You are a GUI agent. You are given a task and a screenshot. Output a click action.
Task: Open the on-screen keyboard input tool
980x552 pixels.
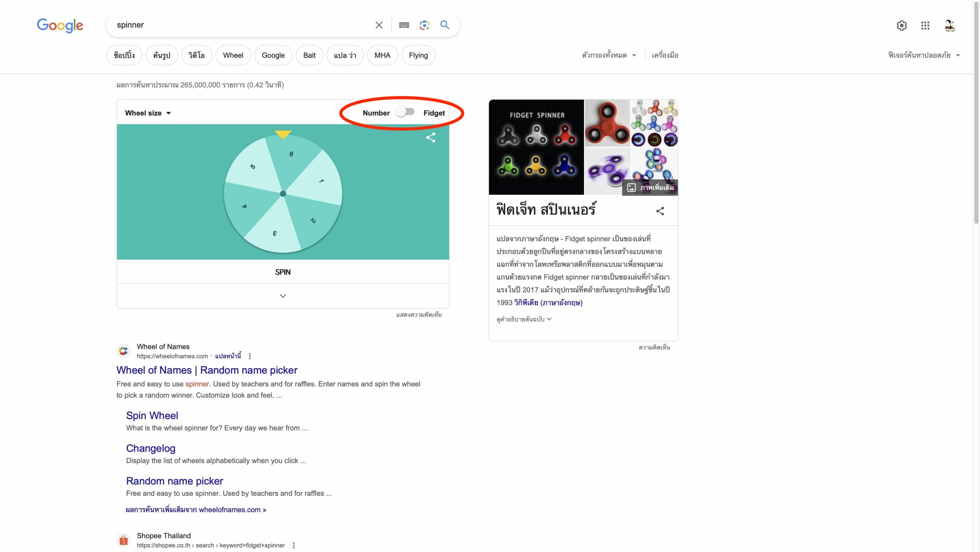tap(404, 25)
